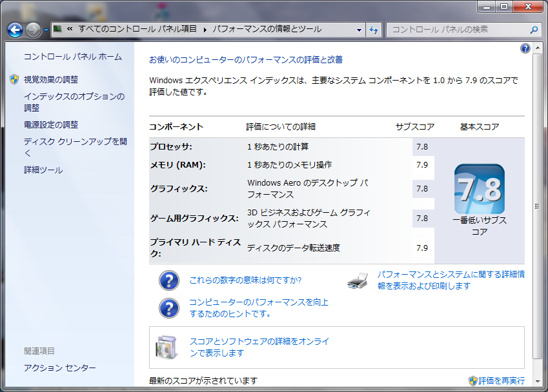548x392 pixels.
Task: Click the サブスコア column header
Action: click(415, 127)
